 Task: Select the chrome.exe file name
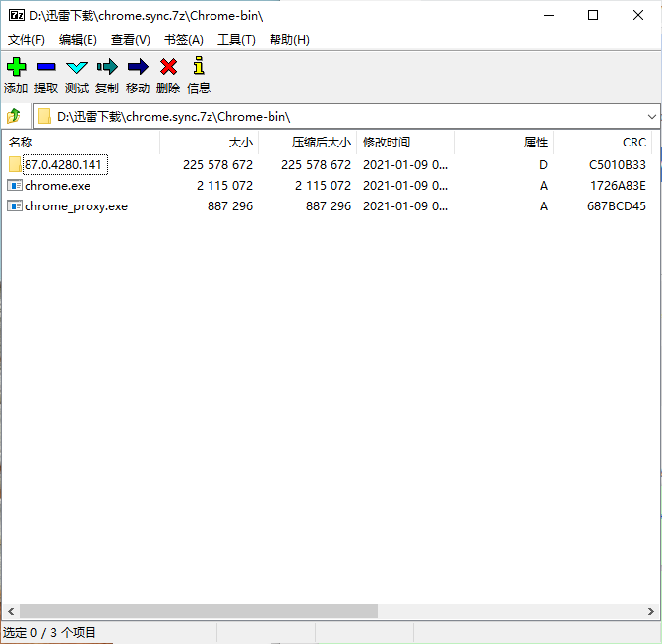click(x=57, y=185)
